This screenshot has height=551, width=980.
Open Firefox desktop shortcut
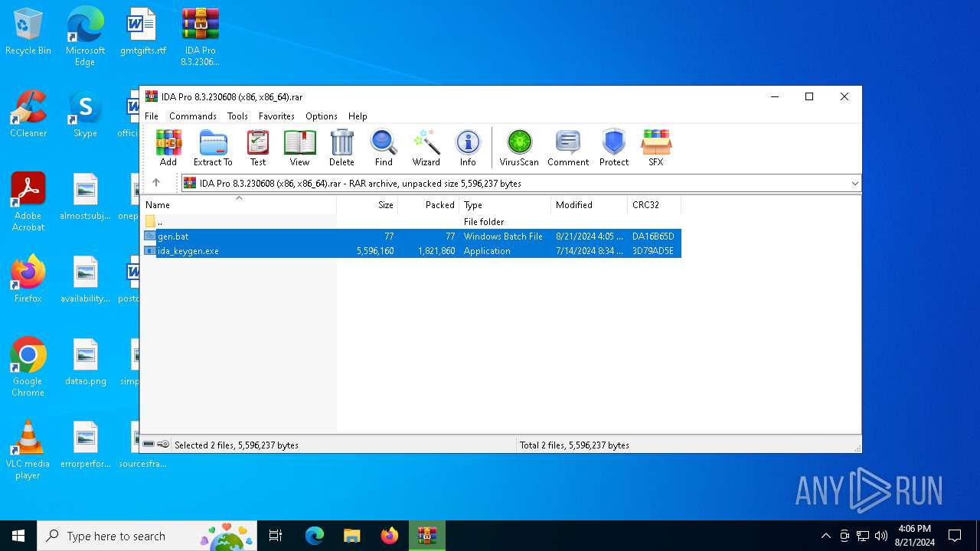coord(28,279)
